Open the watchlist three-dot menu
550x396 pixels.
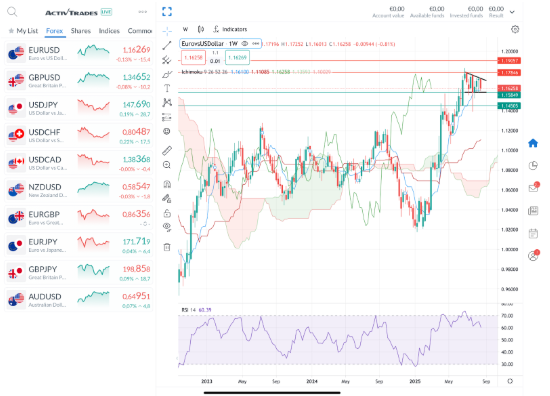142,12
